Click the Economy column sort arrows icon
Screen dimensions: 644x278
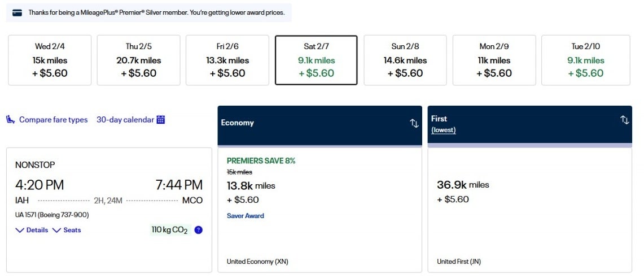click(x=414, y=123)
